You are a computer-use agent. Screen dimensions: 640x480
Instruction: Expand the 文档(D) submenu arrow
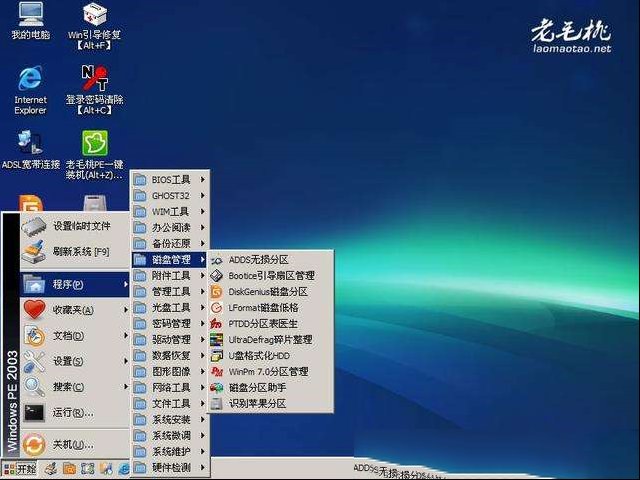[126, 336]
